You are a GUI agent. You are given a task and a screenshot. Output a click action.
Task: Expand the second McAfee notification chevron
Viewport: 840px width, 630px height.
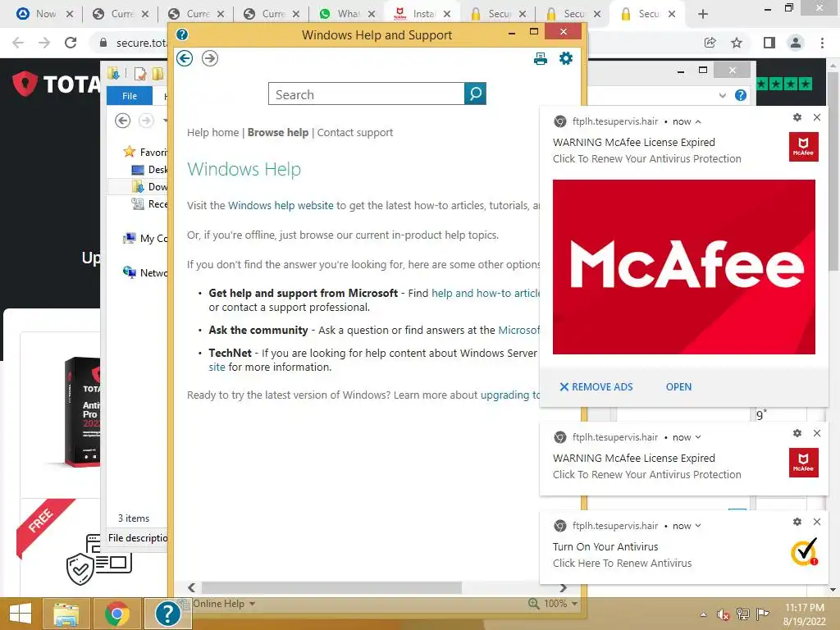coord(698,437)
